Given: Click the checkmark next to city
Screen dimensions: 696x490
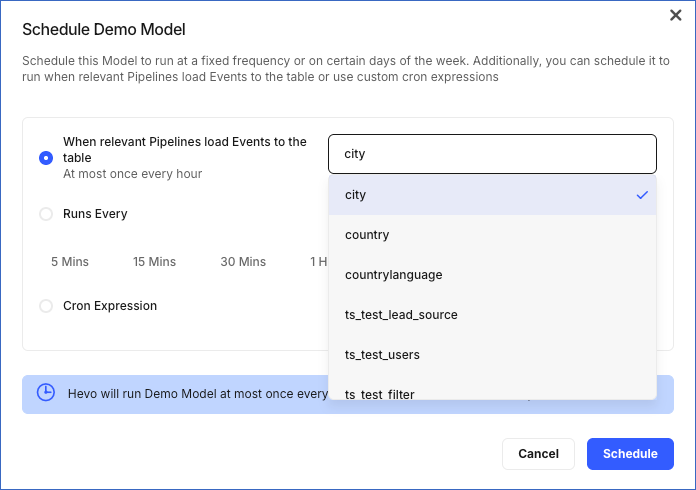Looking at the screenshot, I should coord(642,195).
